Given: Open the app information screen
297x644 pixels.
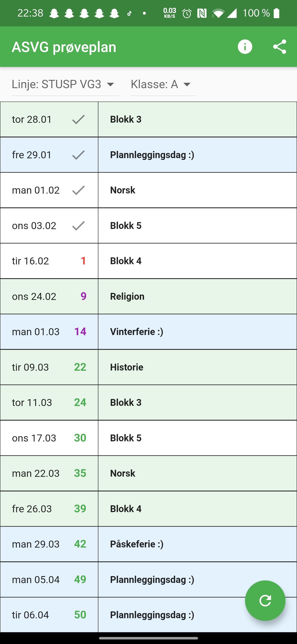Looking at the screenshot, I should tap(245, 46).
